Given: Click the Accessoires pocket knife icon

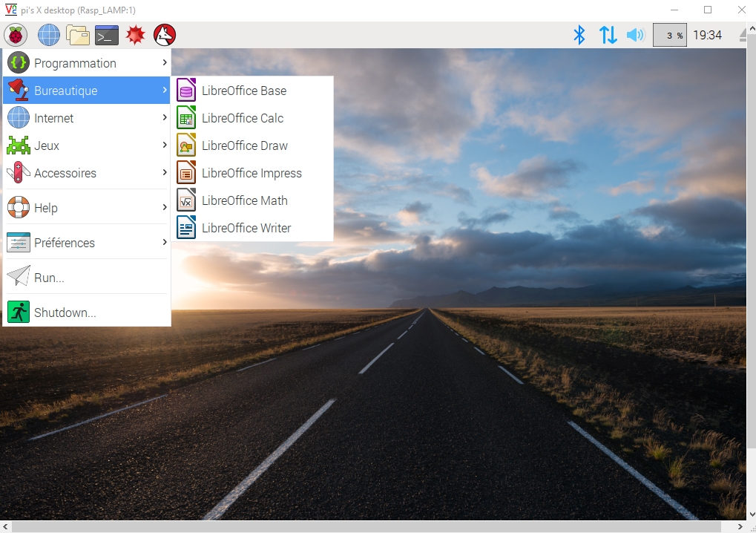Looking at the screenshot, I should point(19,173).
